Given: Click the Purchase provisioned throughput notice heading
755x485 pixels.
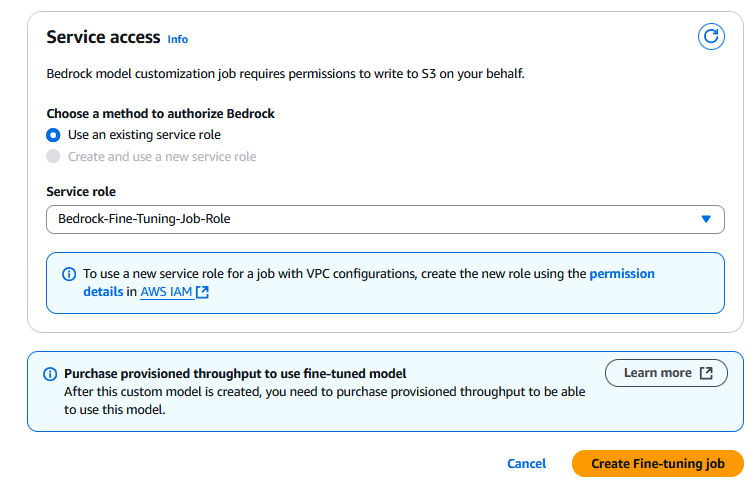Looking at the screenshot, I should (235, 373).
